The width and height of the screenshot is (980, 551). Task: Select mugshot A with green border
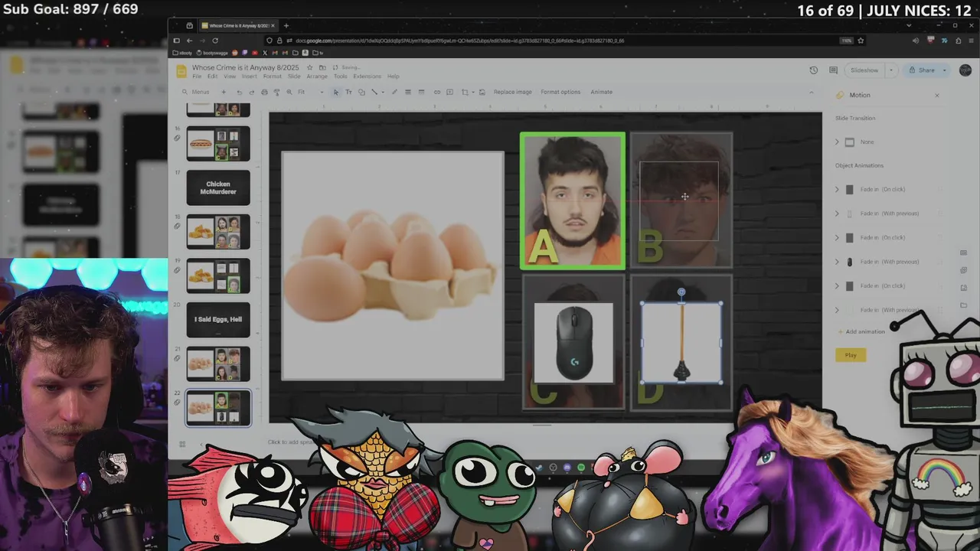(x=573, y=201)
